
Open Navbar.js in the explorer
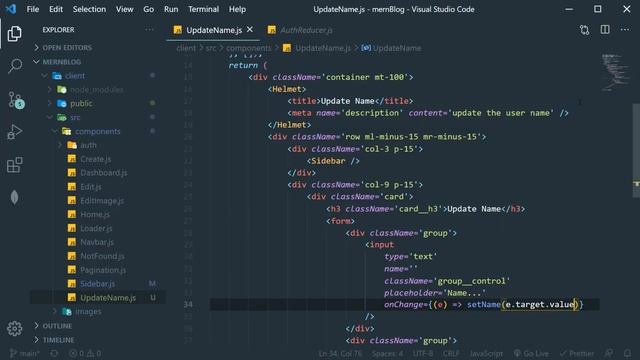coord(98,242)
